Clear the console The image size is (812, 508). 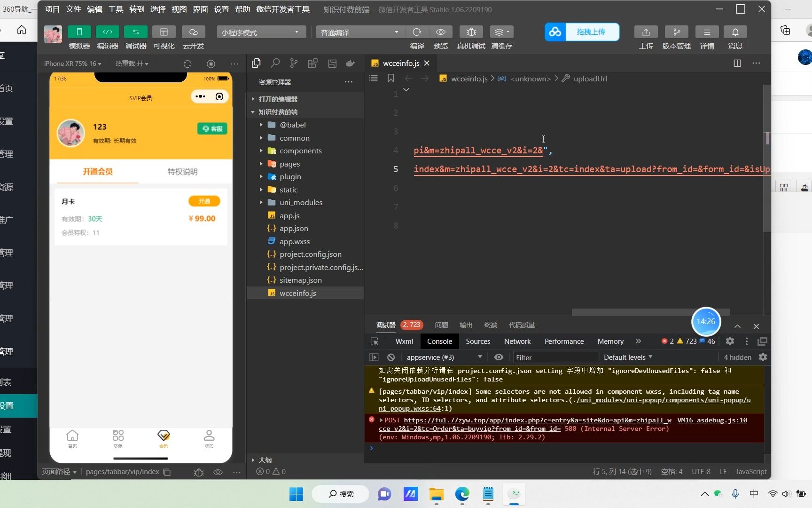click(x=391, y=357)
